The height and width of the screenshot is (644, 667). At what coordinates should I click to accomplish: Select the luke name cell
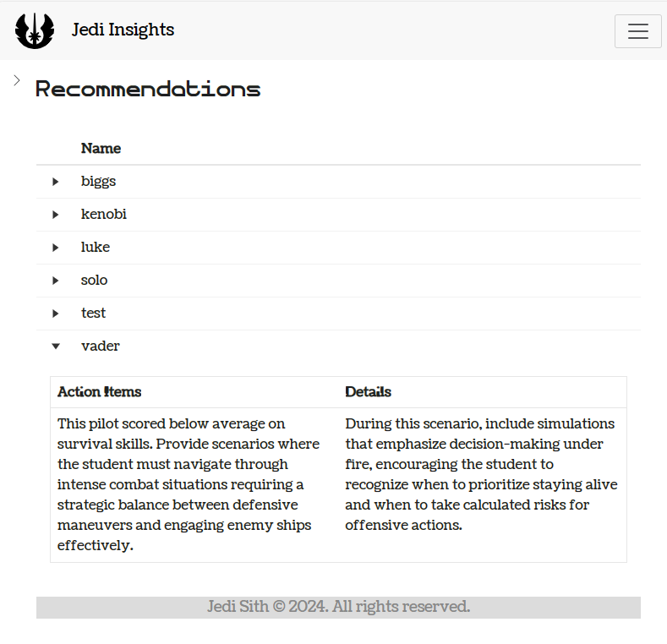pos(96,248)
